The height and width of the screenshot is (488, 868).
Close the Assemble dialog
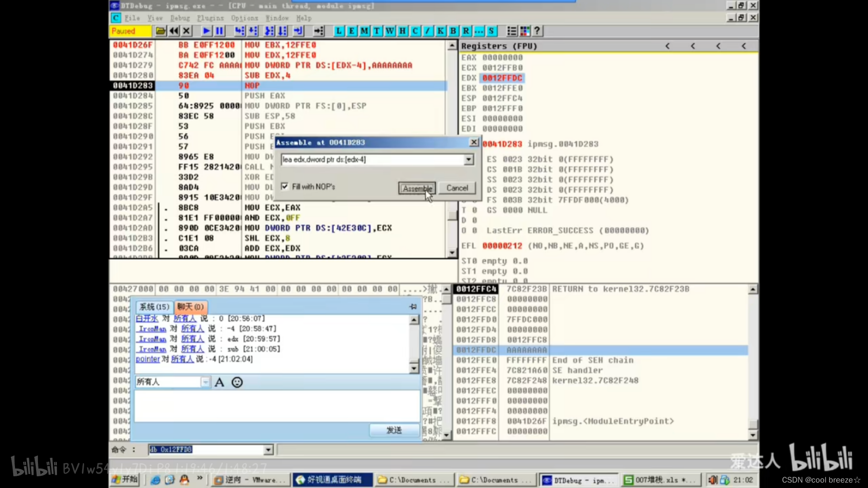click(x=474, y=142)
